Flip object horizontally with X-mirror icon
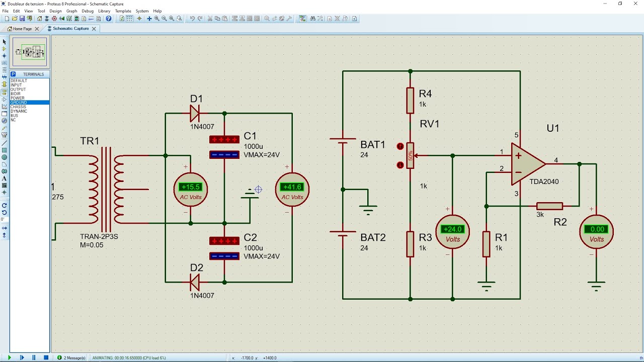Image resolution: width=644 pixels, height=362 pixels. click(x=5, y=228)
